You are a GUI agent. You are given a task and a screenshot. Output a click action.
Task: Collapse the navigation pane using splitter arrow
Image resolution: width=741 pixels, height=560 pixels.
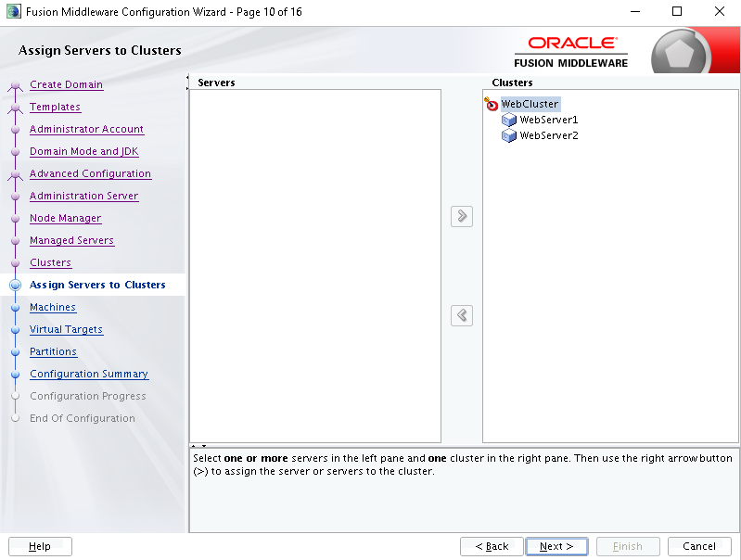pos(187,77)
